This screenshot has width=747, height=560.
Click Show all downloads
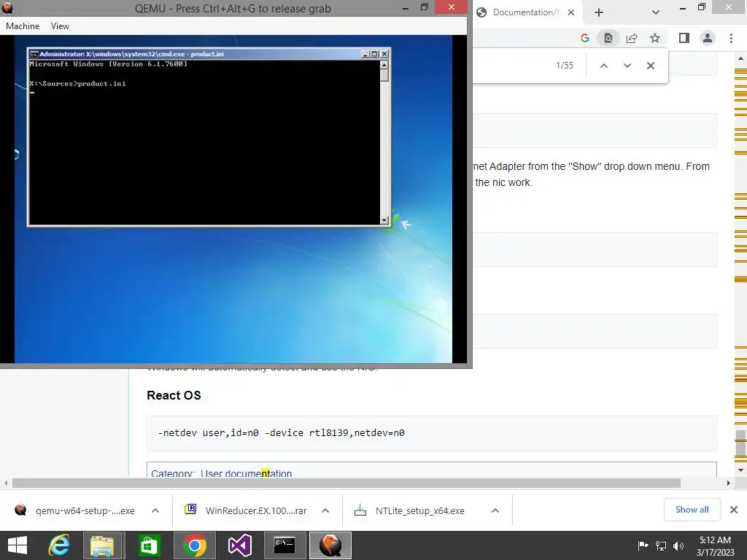692,510
